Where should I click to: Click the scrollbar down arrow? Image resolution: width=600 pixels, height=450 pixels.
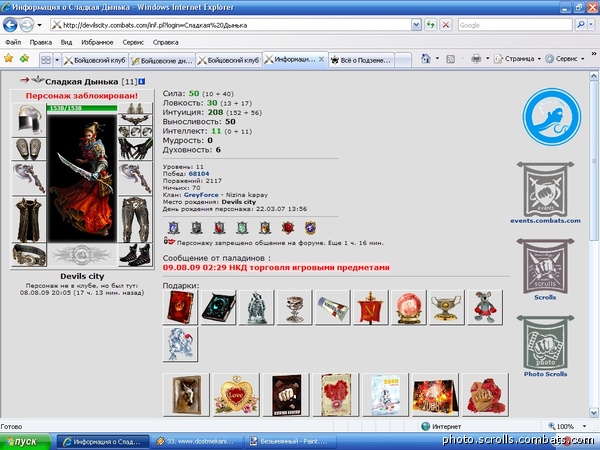pyautogui.click(x=593, y=413)
